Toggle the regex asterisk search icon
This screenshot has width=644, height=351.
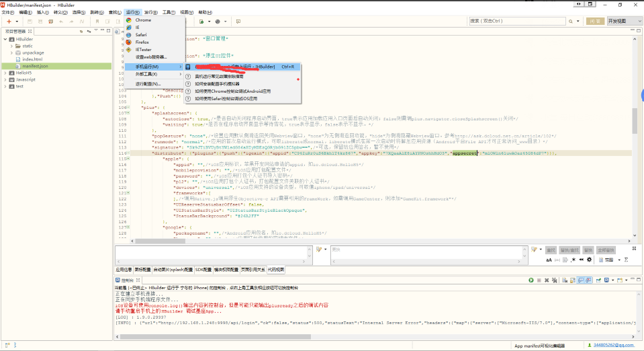[573, 260]
